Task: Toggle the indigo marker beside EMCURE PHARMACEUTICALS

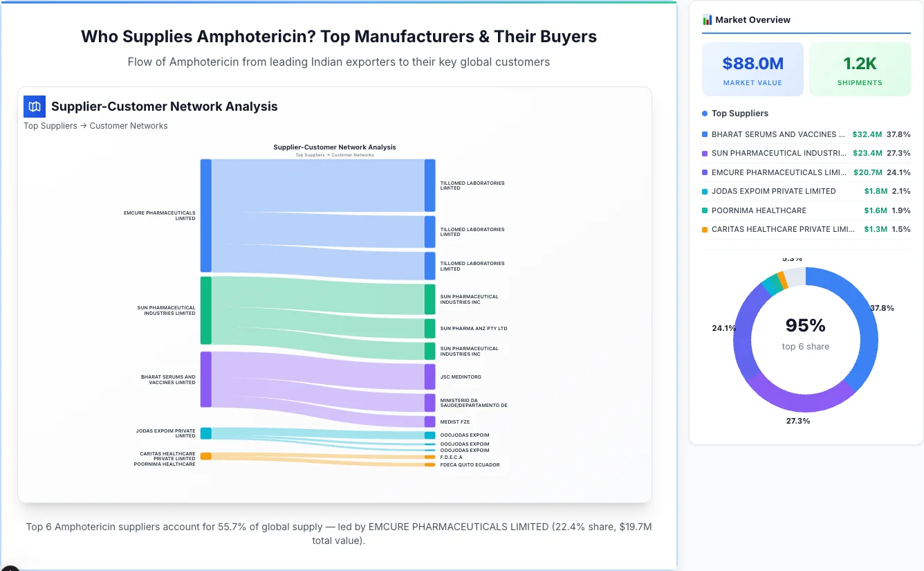Action: (704, 172)
